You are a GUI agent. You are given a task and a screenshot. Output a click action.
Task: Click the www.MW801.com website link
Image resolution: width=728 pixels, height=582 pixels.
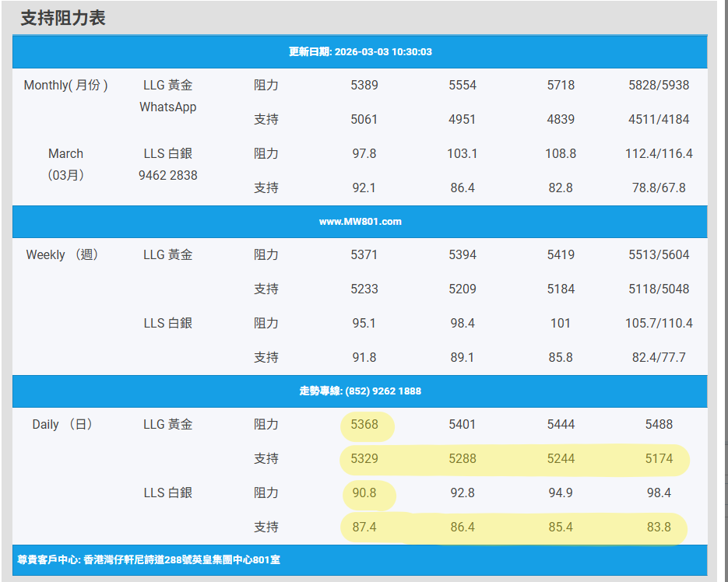[x=360, y=222]
